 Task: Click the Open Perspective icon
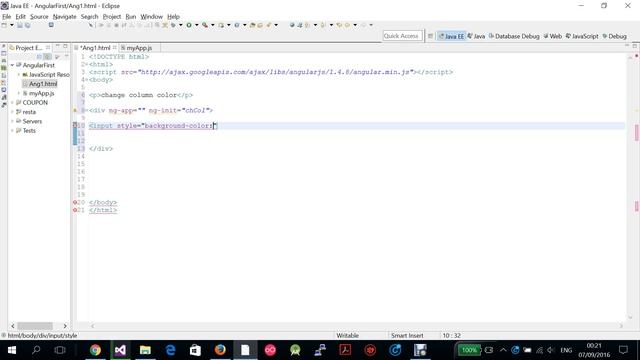(430, 36)
